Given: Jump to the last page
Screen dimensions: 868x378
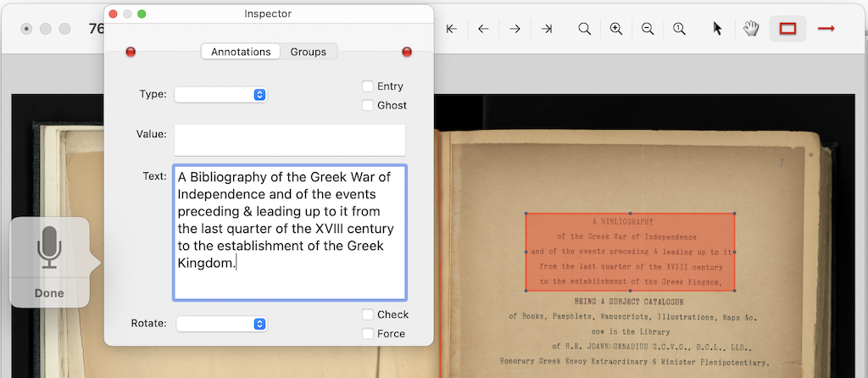Looking at the screenshot, I should (547, 29).
